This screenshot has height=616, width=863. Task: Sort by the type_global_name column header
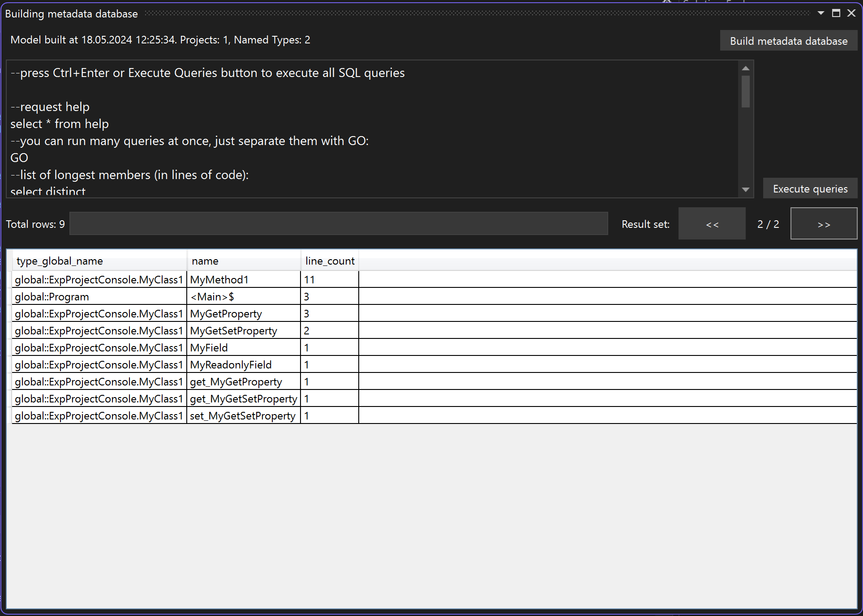click(60, 261)
